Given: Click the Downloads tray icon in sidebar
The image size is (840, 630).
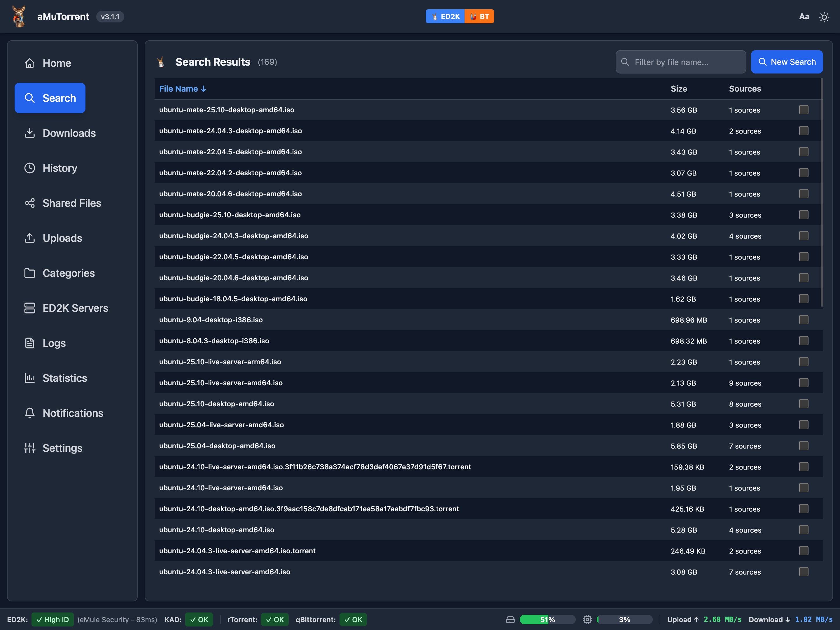Looking at the screenshot, I should click(30, 133).
